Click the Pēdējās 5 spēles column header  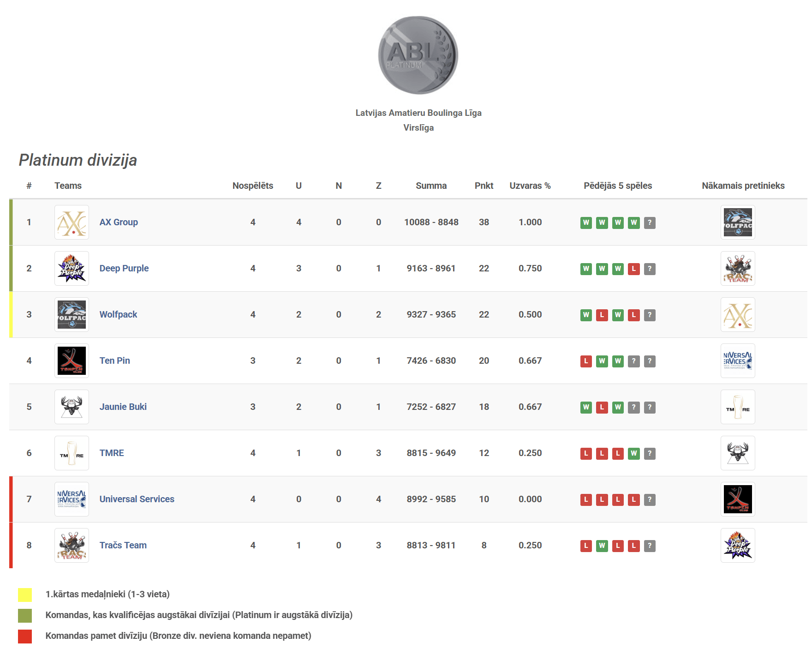618,186
